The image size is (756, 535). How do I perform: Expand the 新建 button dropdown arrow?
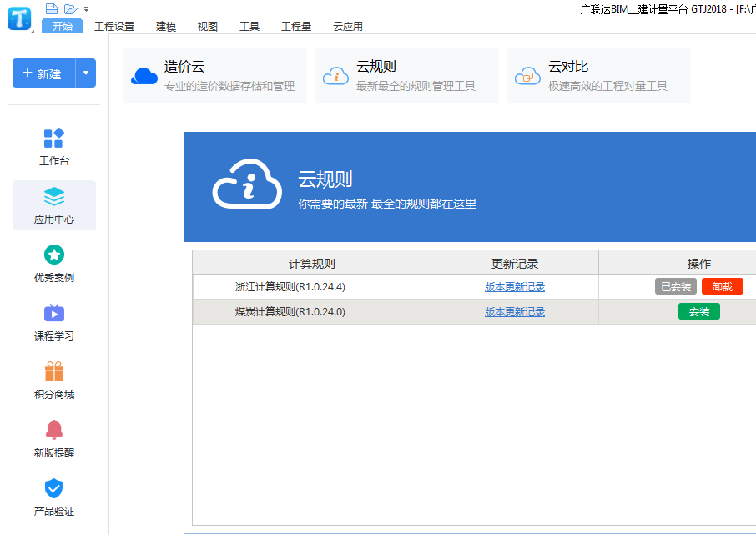click(86, 73)
